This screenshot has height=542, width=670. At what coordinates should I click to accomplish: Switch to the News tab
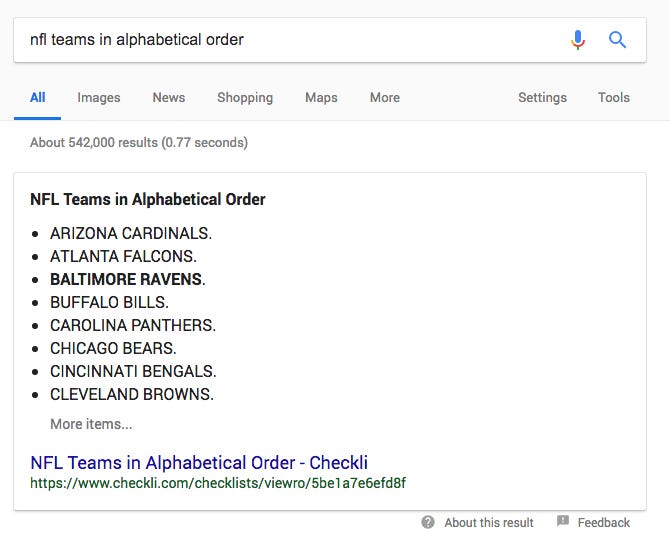169,97
